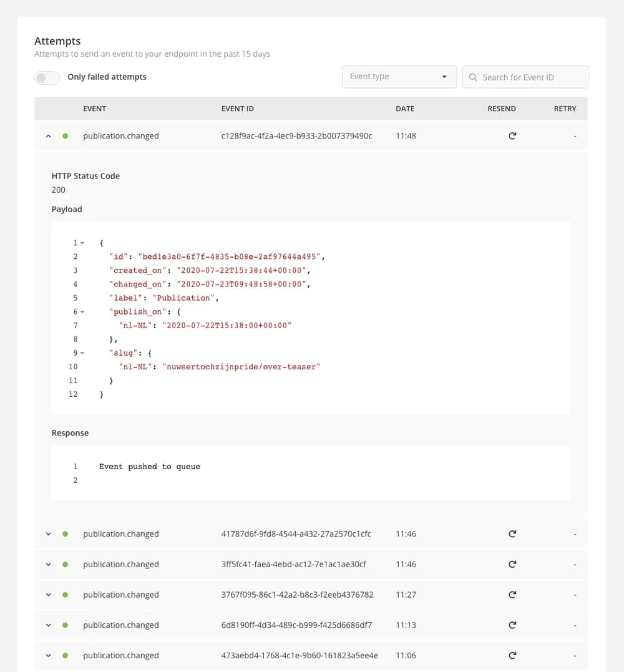
Task: Fold the publish_on object at line 6
Action: pos(82,312)
